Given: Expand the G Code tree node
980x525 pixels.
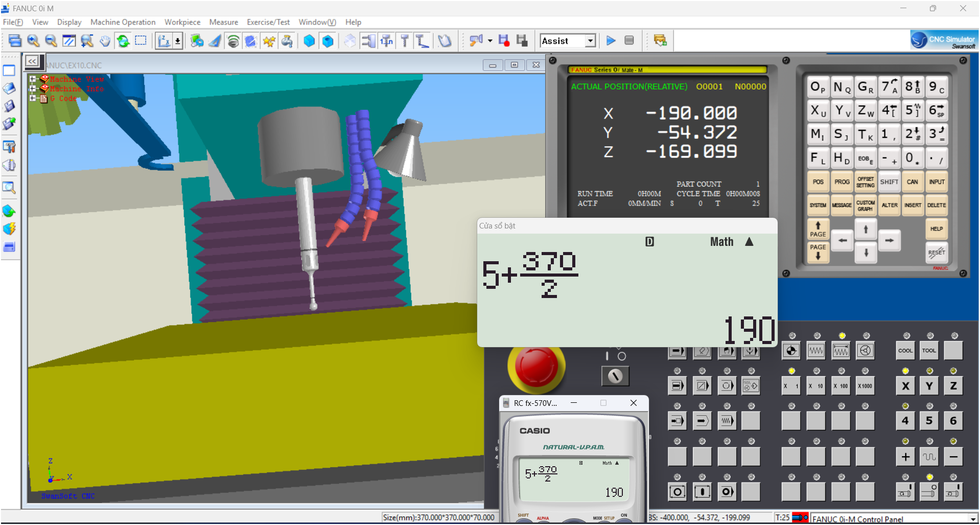Looking at the screenshot, I should 33,98.
